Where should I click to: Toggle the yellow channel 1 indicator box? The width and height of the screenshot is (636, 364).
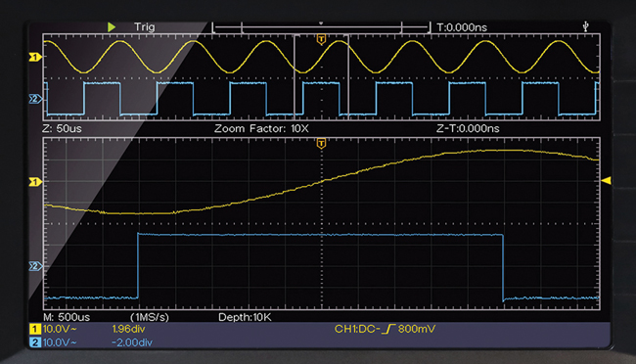click(35, 329)
